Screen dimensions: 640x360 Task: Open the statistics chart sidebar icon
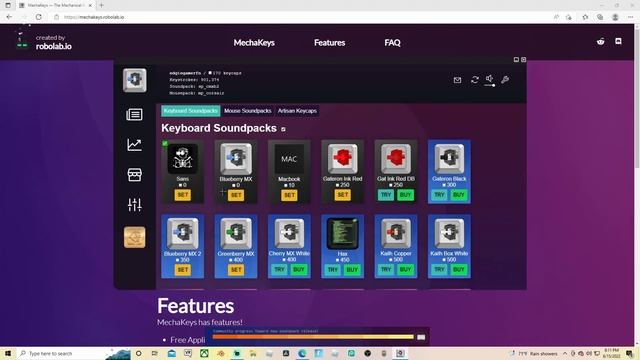134,144
